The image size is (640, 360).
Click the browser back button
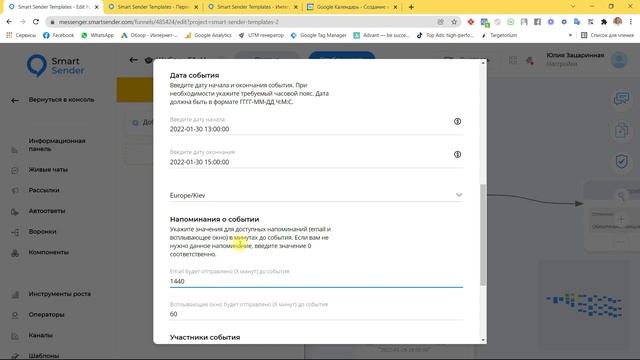(x=9, y=22)
